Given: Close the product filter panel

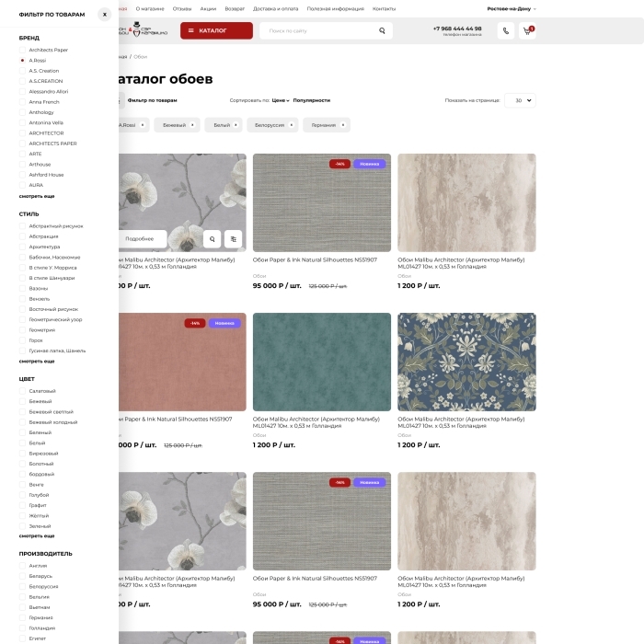Looking at the screenshot, I should [105, 15].
